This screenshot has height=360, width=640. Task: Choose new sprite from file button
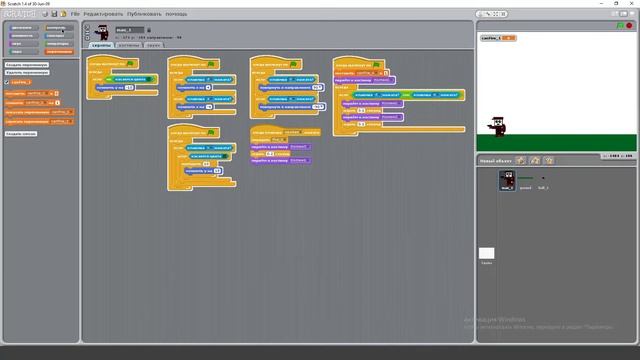535,160
